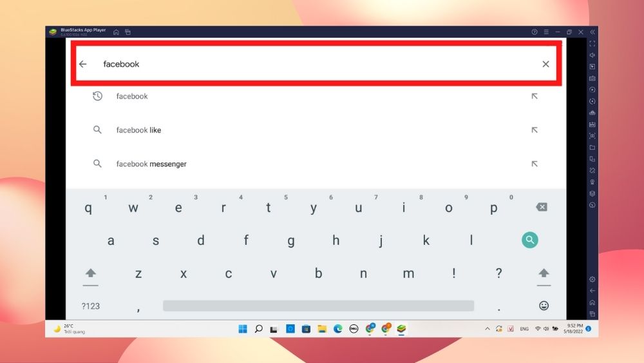Toggle the left Shift key on the keyboard
Screen dimensions: 644x363
coord(91,273)
